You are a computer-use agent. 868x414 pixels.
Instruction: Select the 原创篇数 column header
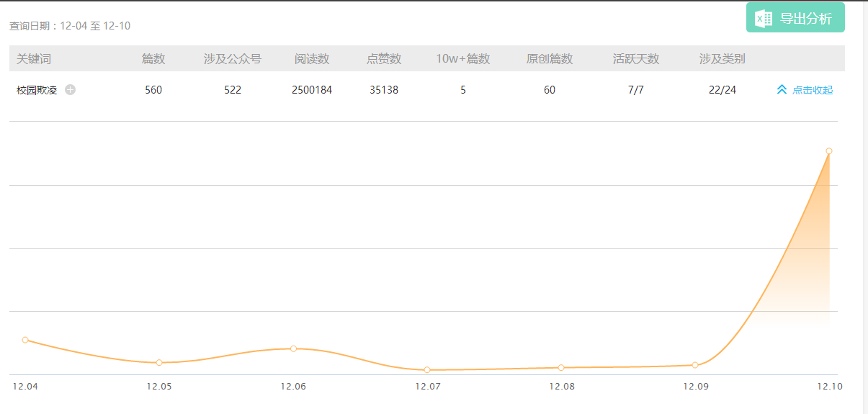[x=550, y=59]
